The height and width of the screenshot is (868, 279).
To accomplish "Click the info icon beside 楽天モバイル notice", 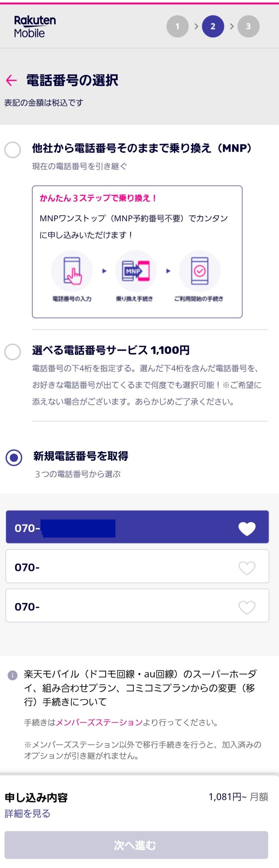I will point(13,675).
